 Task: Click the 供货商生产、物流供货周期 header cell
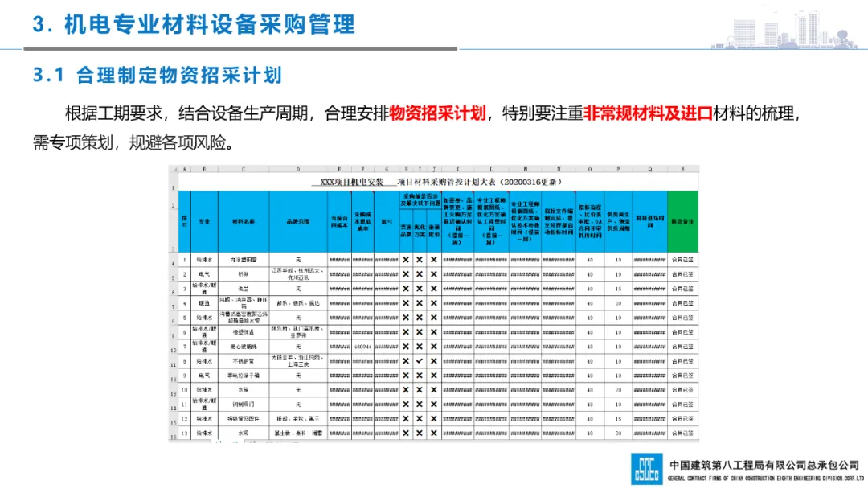(x=618, y=221)
